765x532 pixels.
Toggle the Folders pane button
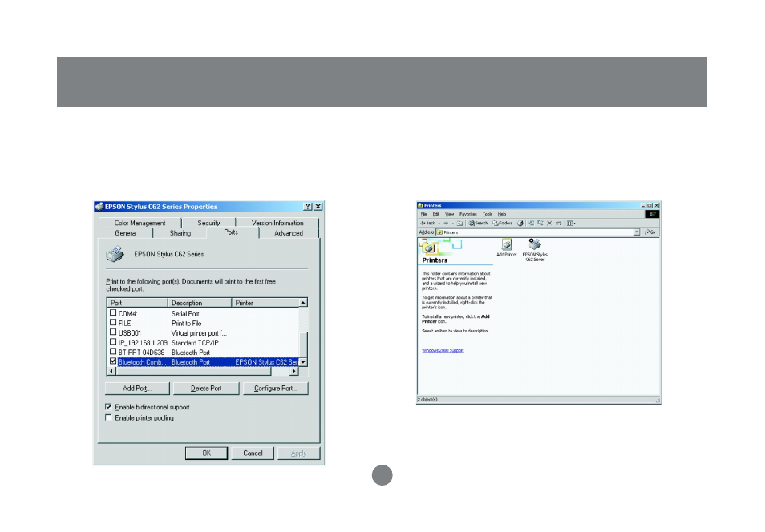tap(503, 223)
